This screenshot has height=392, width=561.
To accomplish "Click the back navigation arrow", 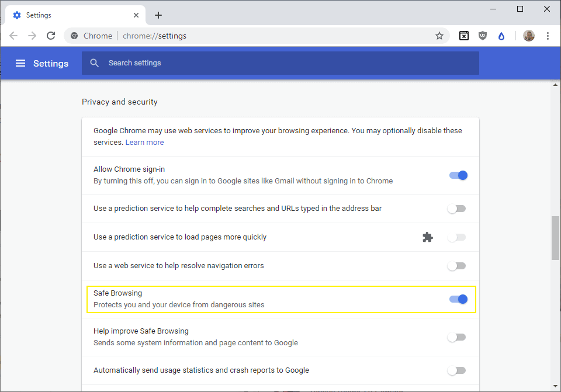I will pyautogui.click(x=13, y=36).
